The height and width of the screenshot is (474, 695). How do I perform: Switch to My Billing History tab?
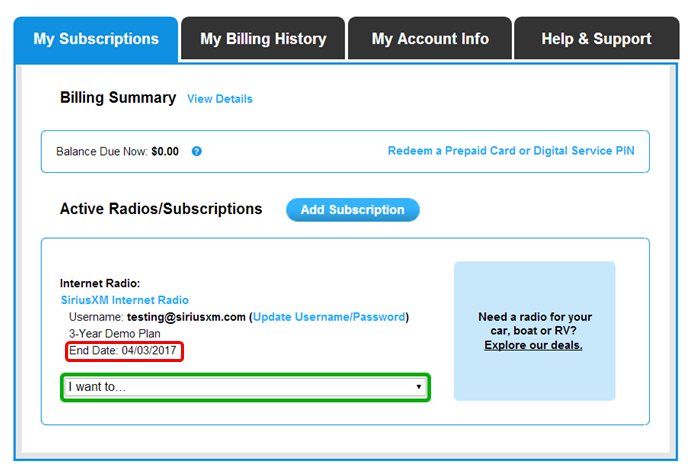tap(263, 39)
